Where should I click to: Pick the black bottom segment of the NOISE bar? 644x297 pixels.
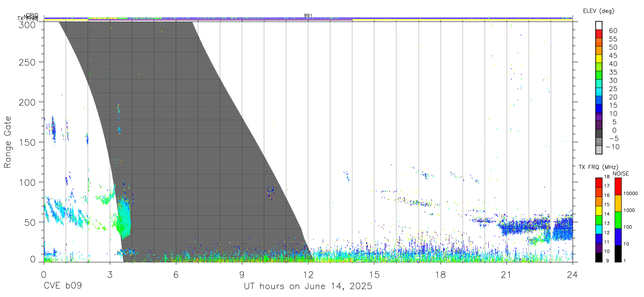pyautogui.click(x=618, y=254)
